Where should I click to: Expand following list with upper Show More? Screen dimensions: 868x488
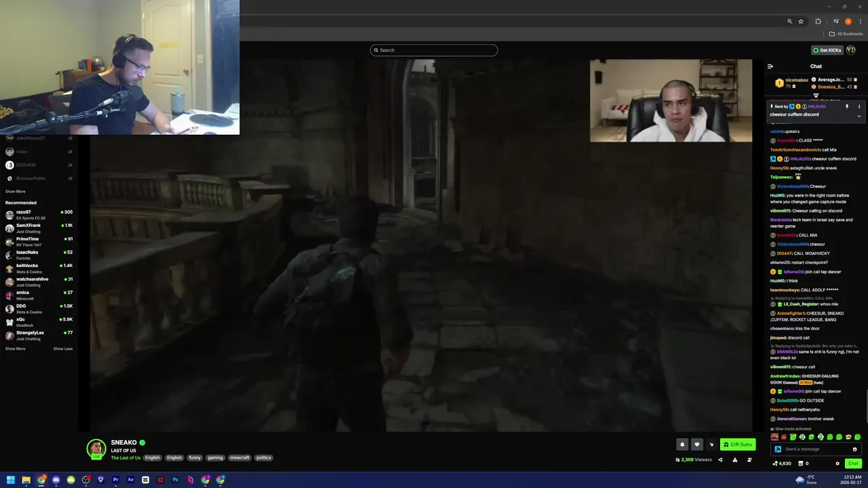16,191
